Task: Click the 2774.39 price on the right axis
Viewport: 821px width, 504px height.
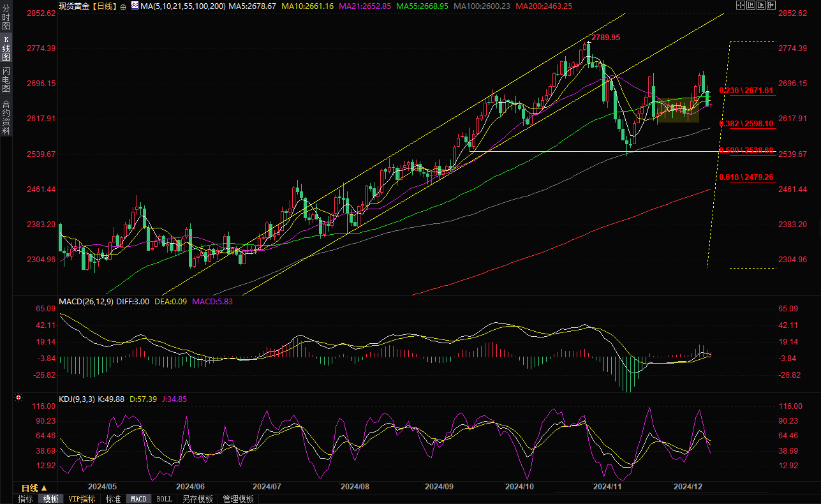Action: 793,48
